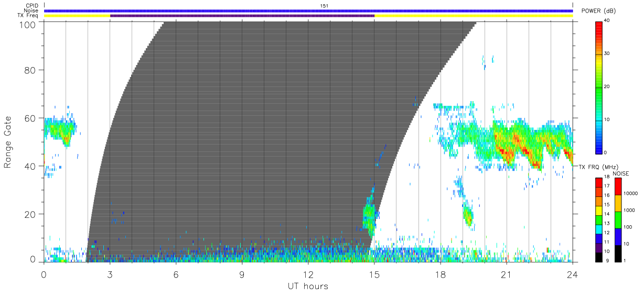Click the 30 label on power scale

click(607, 54)
